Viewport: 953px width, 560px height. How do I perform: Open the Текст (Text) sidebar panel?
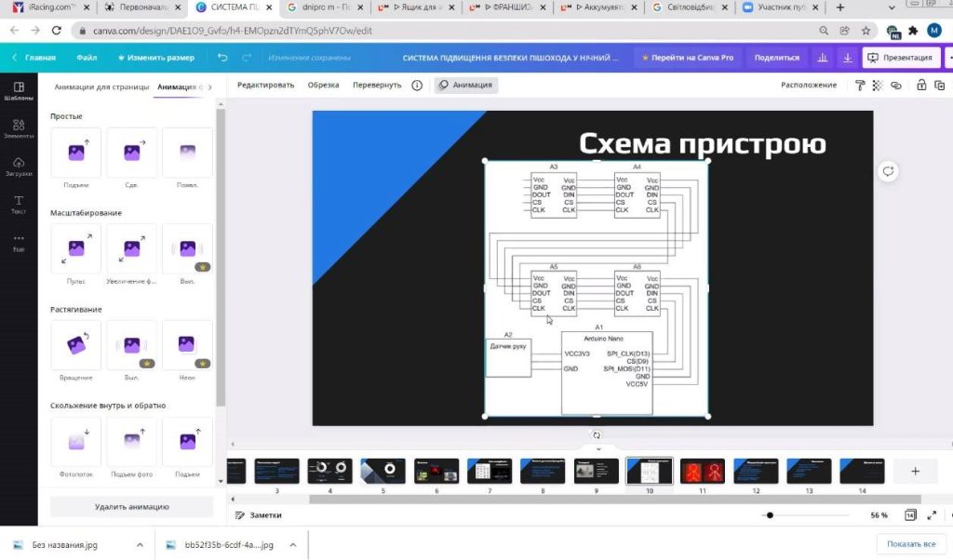(x=19, y=204)
